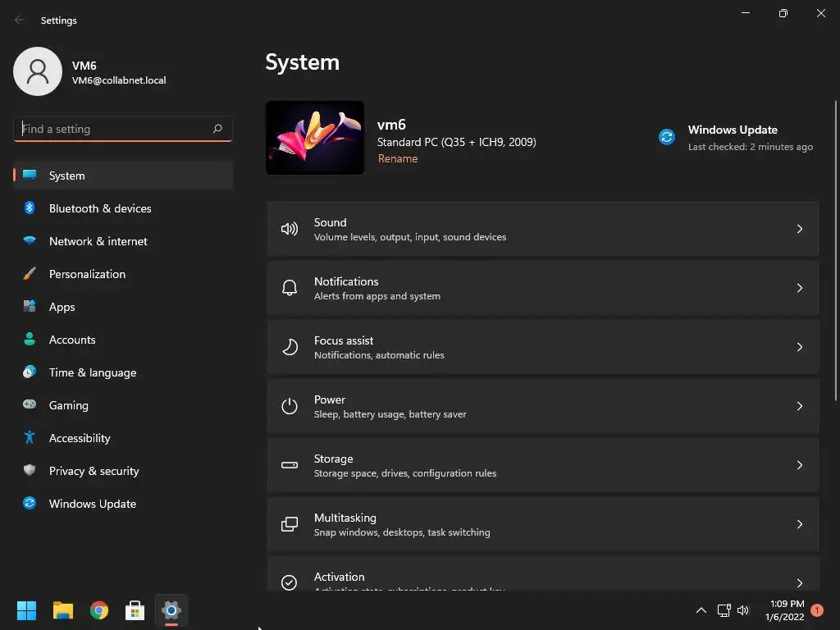
Task: Click the volume tray icon
Action: 743,610
